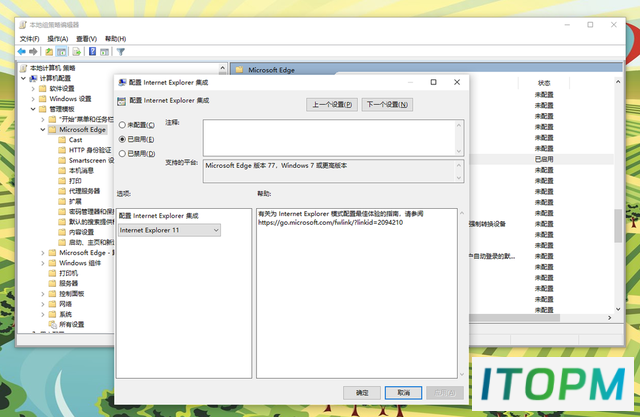
Task: Click the HTTP 身份验证 folder icon
Action: 62,150
